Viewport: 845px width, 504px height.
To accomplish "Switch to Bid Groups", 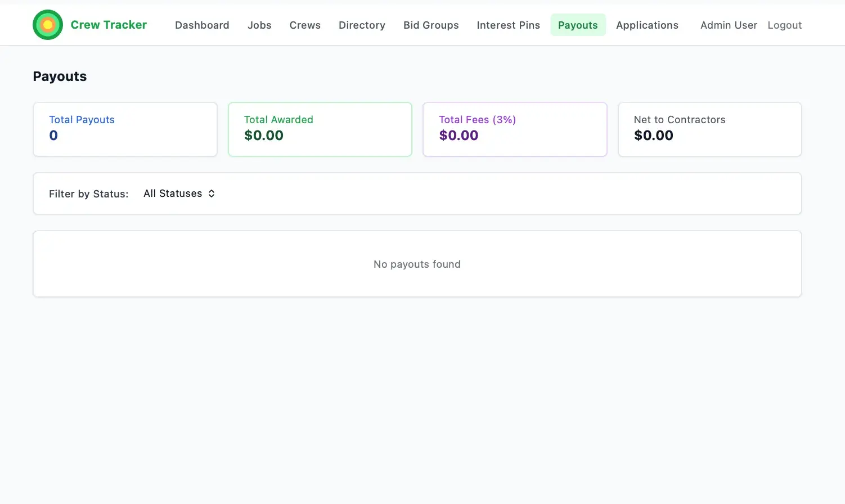I will (431, 25).
